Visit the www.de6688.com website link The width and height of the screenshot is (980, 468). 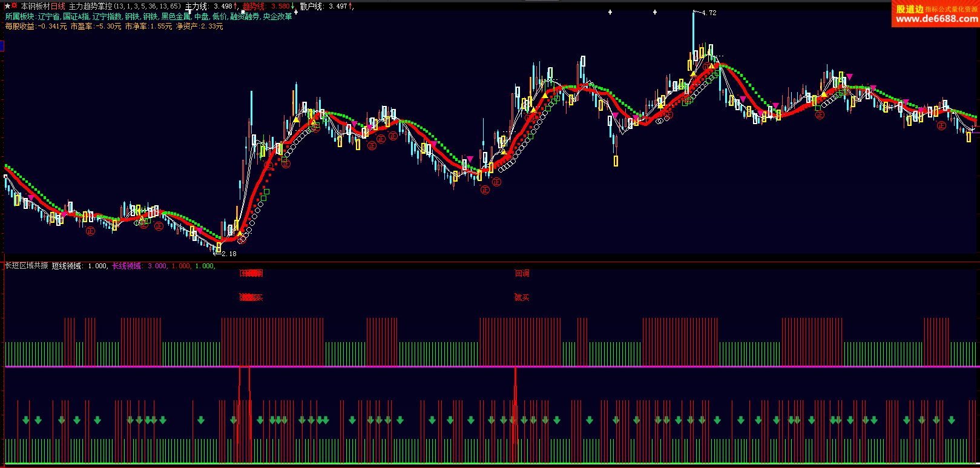[936, 19]
